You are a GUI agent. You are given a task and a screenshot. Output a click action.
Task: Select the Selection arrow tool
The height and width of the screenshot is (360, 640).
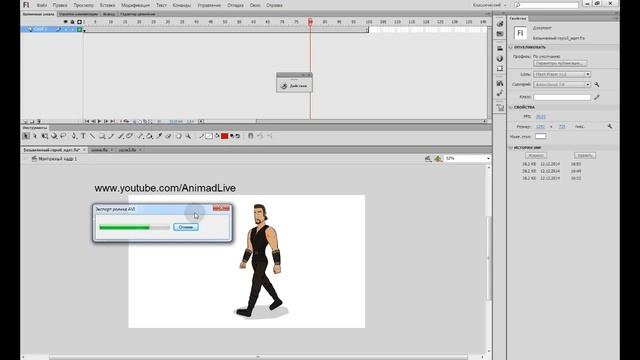click(26, 136)
